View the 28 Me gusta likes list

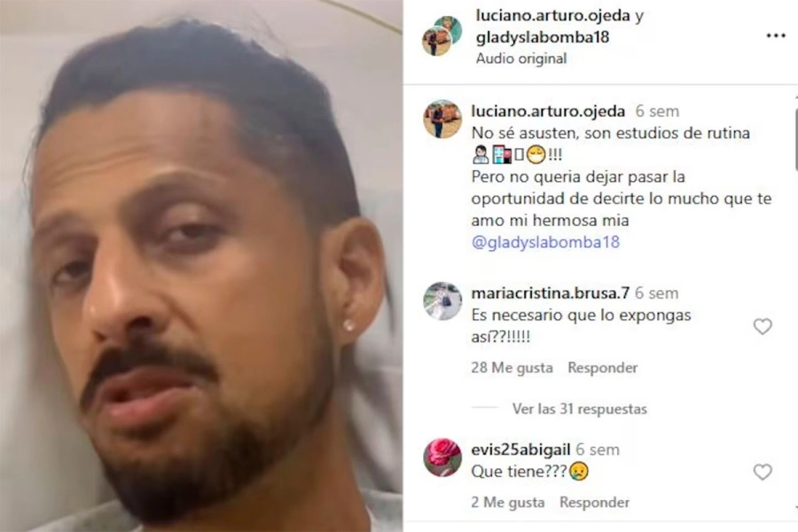512,368
